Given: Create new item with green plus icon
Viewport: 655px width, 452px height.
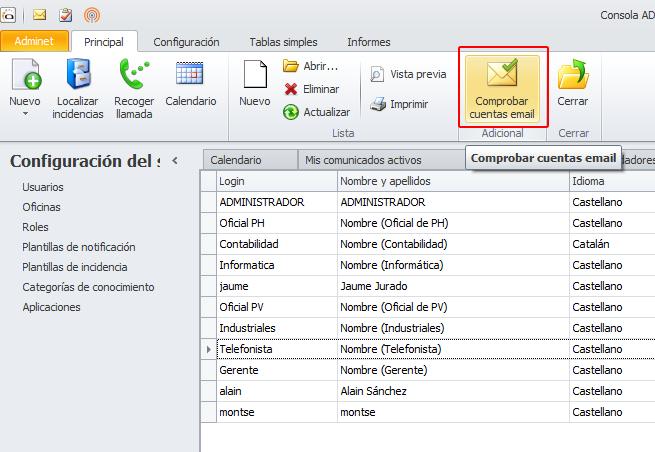Looking at the screenshot, I should pos(26,74).
